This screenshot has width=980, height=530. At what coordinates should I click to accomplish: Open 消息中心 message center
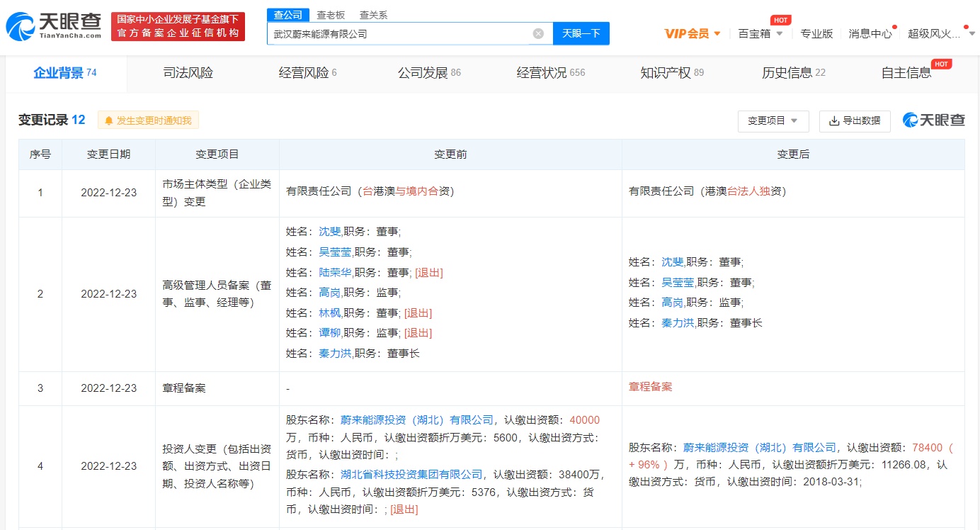click(x=870, y=33)
